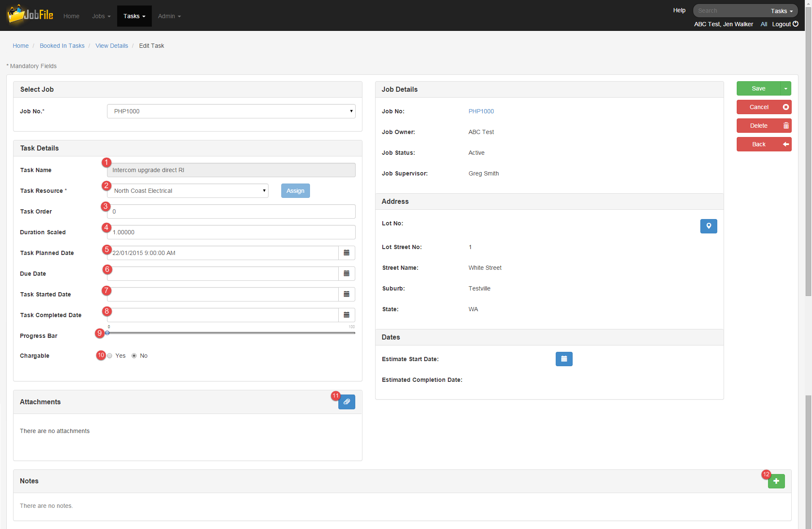812x529 pixels.
Task: Open the Admin menu
Action: [169, 16]
